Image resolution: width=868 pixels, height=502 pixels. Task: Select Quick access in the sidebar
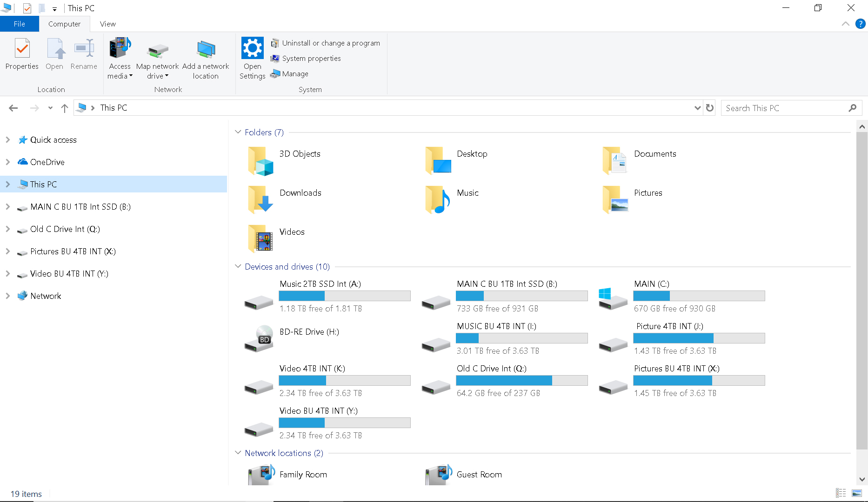pyautogui.click(x=53, y=139)
